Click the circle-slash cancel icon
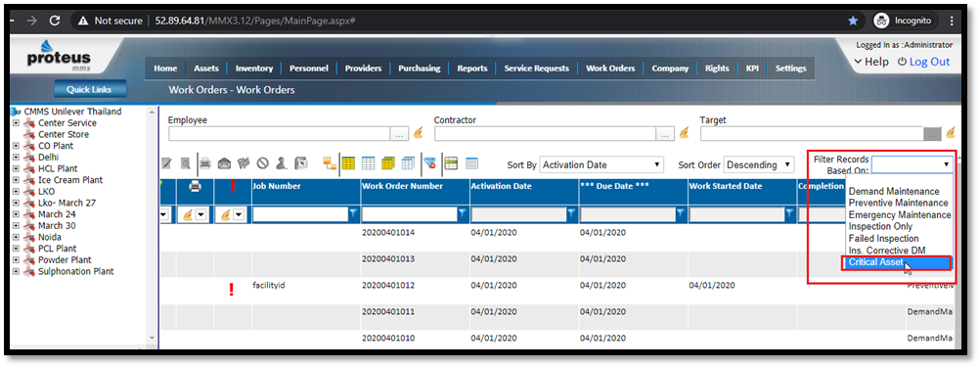 (x=262, y=164)
